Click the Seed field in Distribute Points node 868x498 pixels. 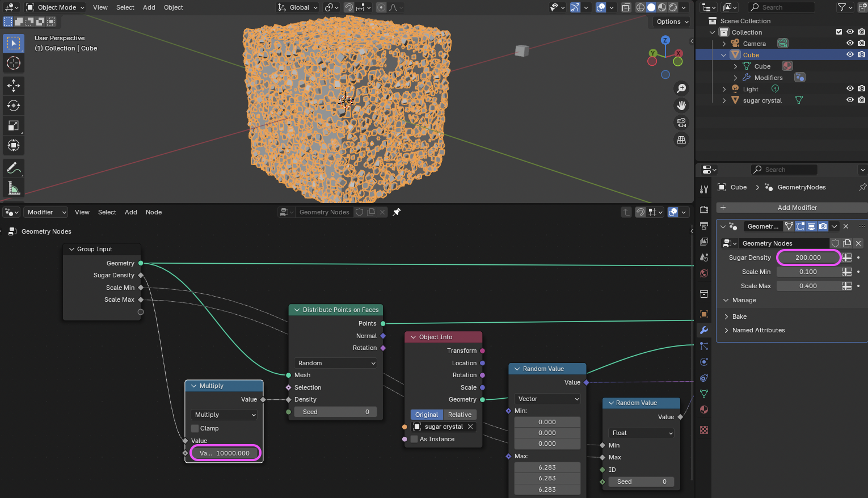(x=335, y=412)
